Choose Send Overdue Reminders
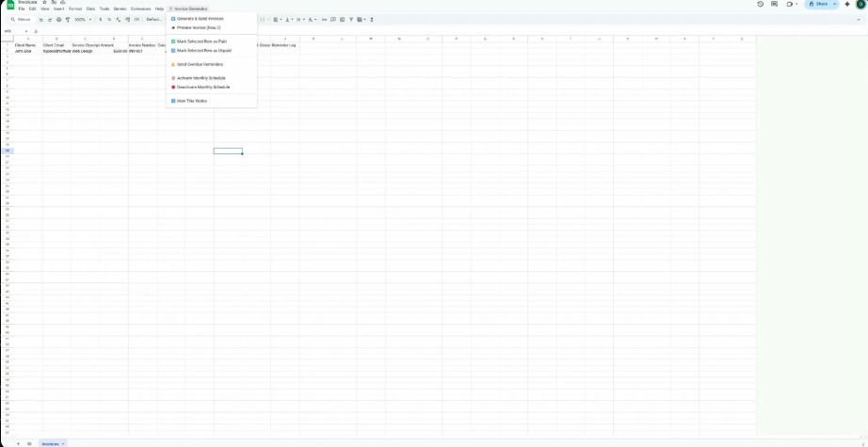Image resolution: width=868 pixels, height=447 pixels. pyautogui.click(x=212, y=64)
